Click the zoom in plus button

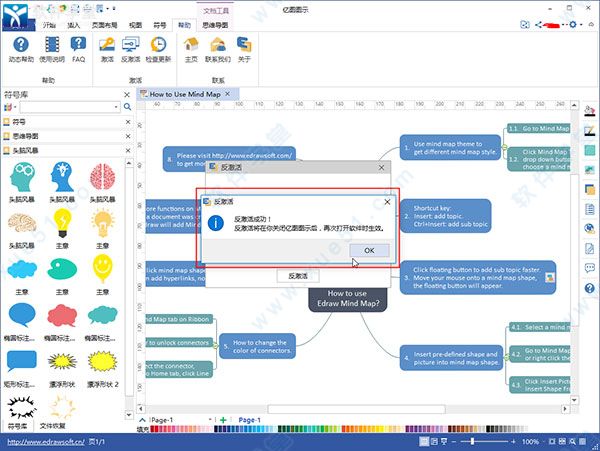click(x=513, y=441)
